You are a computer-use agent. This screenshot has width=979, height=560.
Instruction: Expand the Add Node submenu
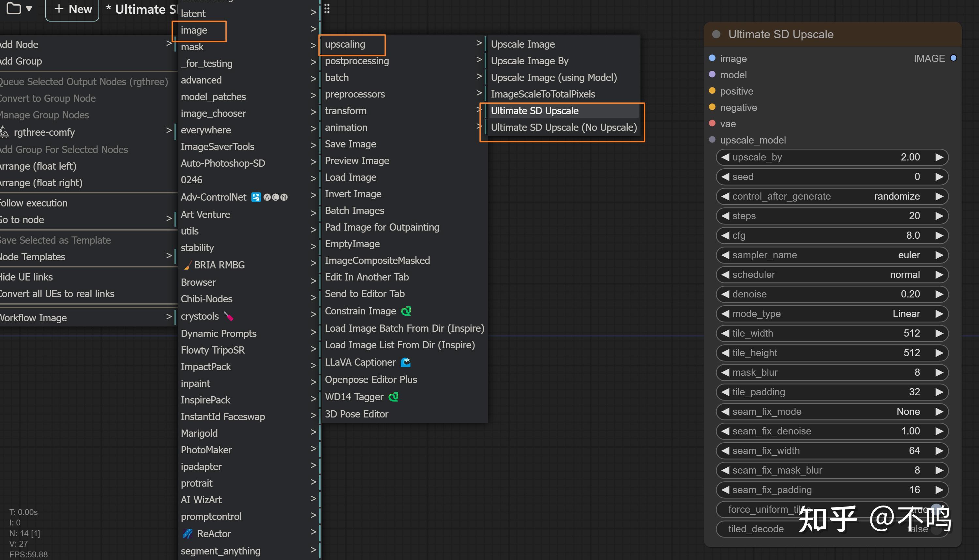[88, 44]
